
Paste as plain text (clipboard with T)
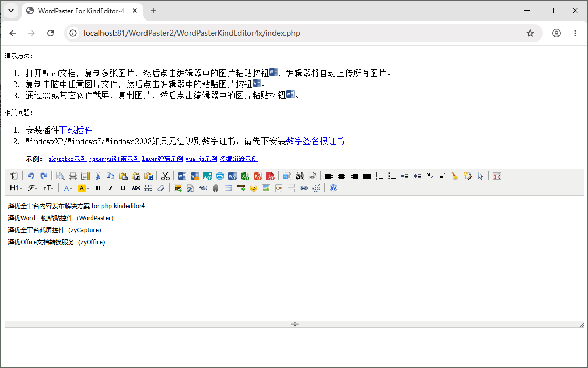[x=136, y=176]
